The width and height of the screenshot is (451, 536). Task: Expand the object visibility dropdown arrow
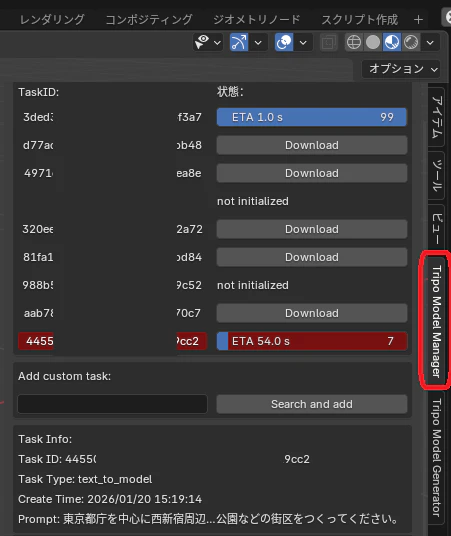click(217, 43)
